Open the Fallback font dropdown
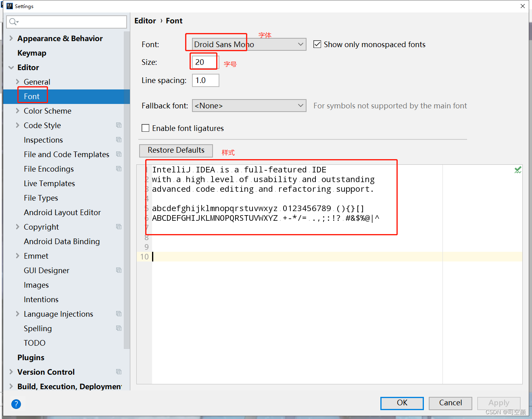 coord(249,106)
